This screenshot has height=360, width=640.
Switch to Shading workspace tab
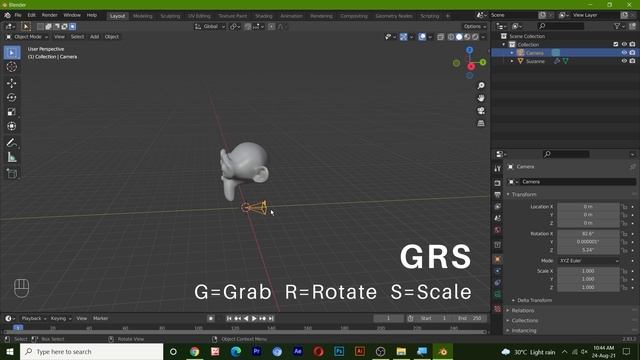(x=264, y=16)
